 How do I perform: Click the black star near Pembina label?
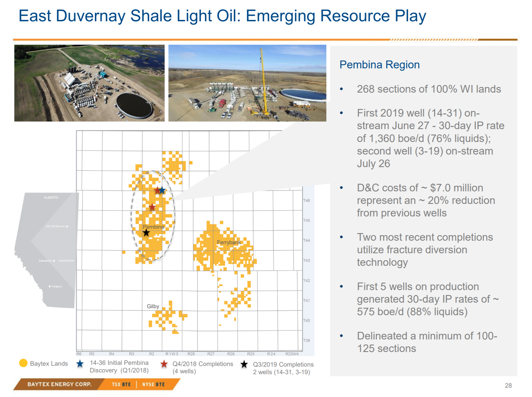click(x=146, y=233)
